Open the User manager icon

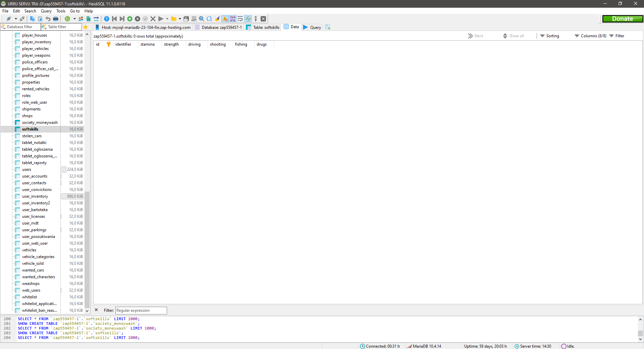pyautogui.click(x=81, y=19)
